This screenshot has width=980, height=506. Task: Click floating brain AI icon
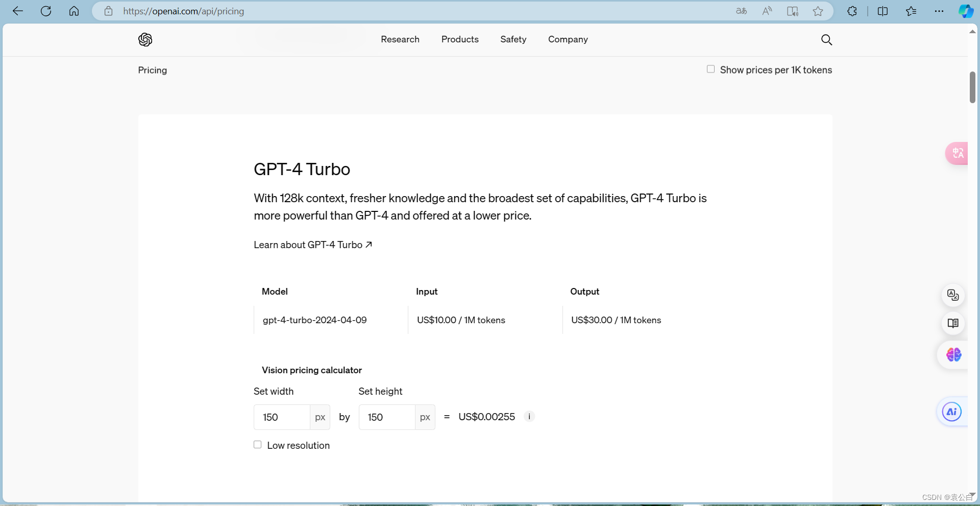pyautogui.click(x=953, y=355)
